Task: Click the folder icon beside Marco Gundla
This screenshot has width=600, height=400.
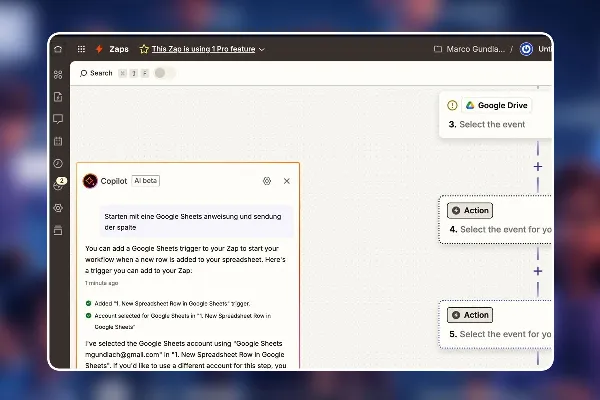Action: [438, 49]
